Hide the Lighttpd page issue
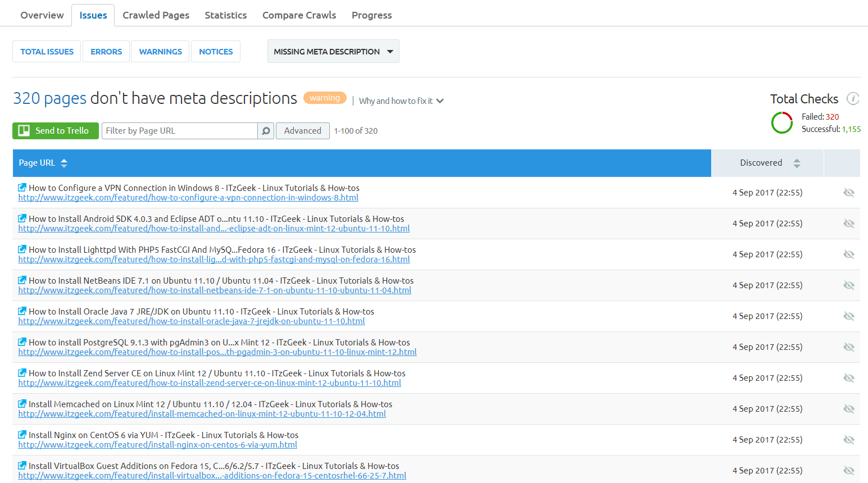868x483 pixels. click(849, 254)
